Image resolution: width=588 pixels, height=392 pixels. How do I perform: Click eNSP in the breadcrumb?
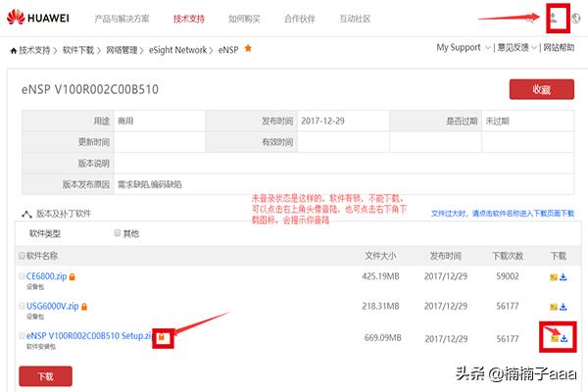tap(228, 50)
